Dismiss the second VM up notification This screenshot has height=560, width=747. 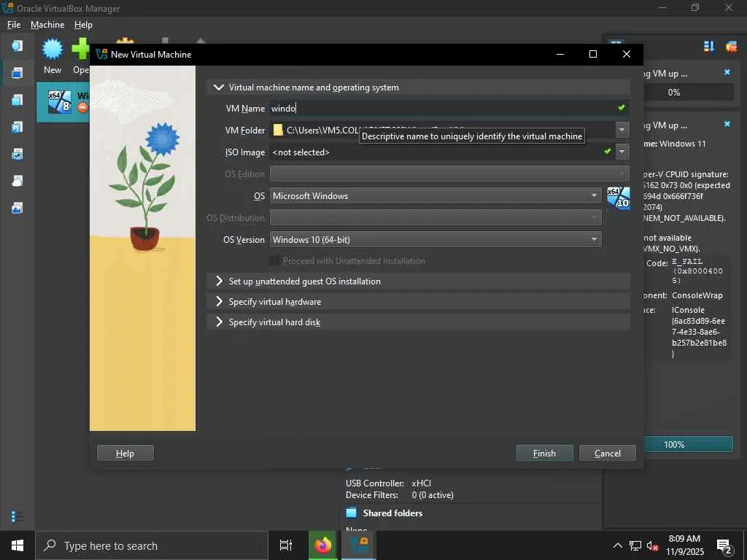(x=727, y=124)
